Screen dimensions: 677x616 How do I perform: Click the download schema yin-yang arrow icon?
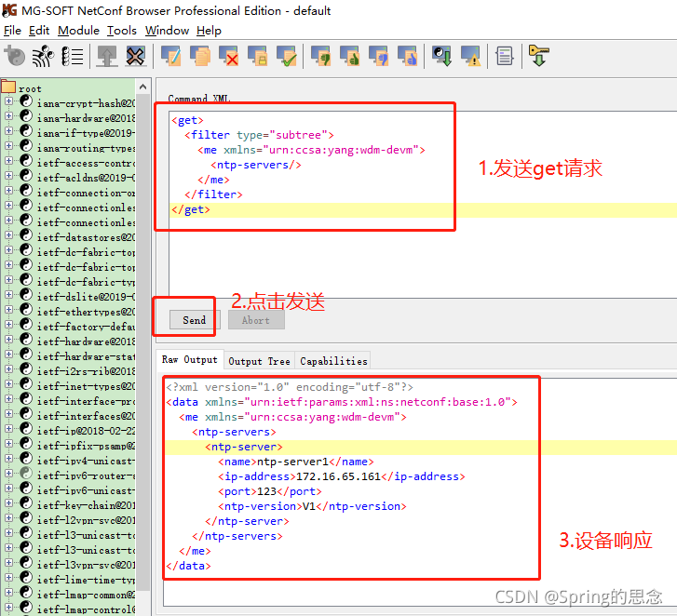[442, 56]
